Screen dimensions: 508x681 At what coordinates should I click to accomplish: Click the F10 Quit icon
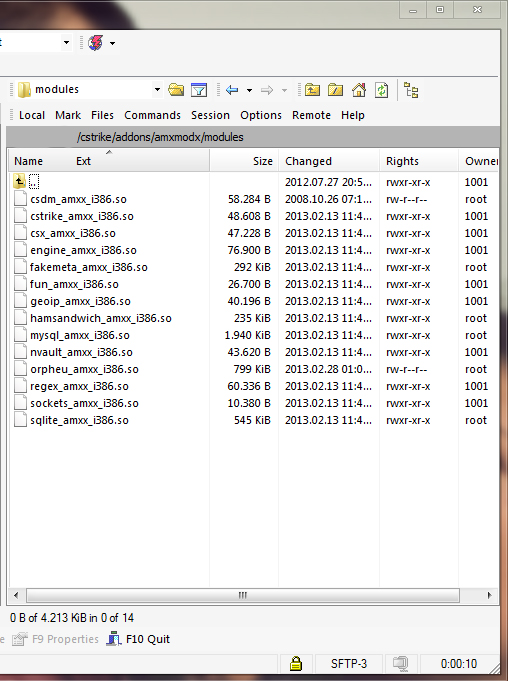[114, 639]
